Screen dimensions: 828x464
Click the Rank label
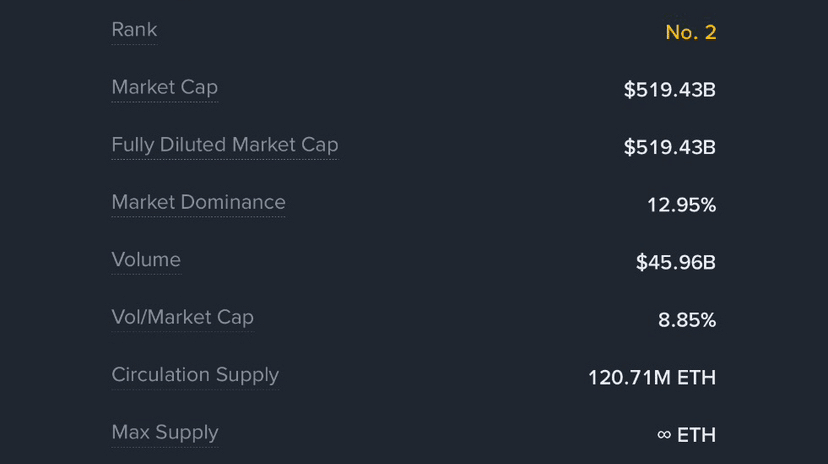click(134, 30)
